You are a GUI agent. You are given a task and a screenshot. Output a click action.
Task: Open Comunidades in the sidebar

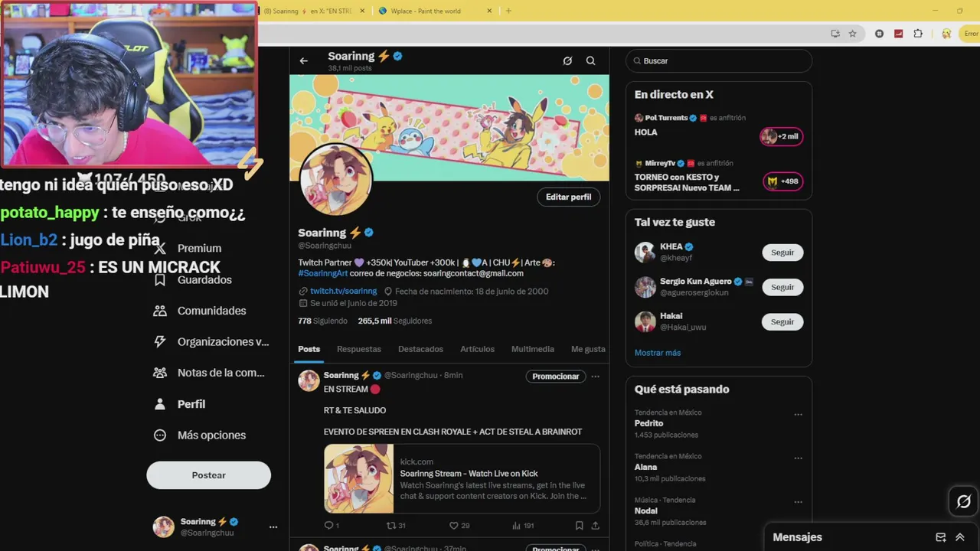[x=201, y=311]
